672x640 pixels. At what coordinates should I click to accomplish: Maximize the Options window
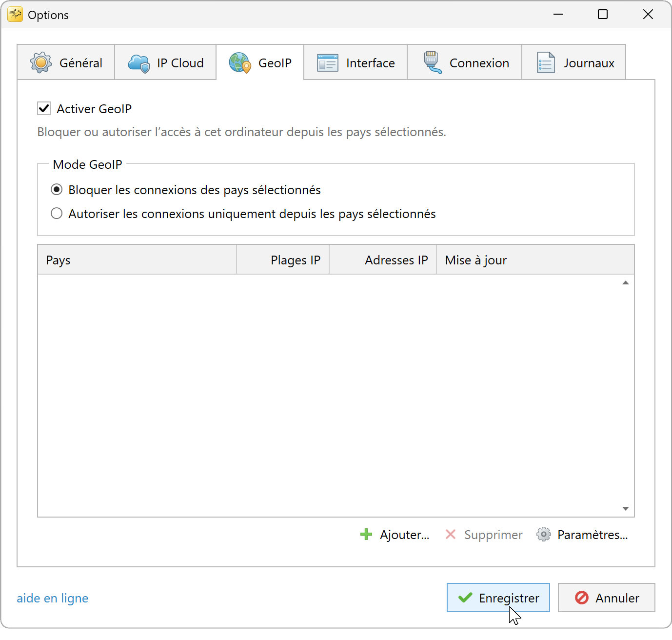click(x=603, y=15)
